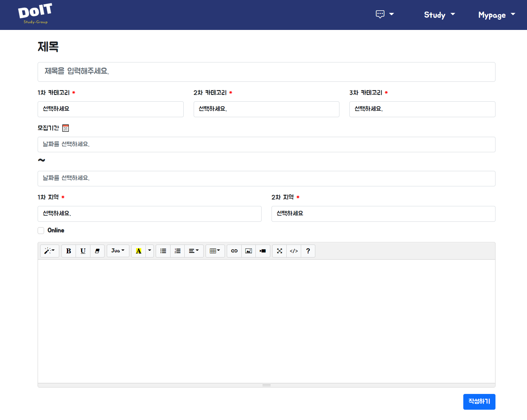Apply an ordered list in the editor
The height and width of the screenshot is (420, 527).
(x=177, y=251)
